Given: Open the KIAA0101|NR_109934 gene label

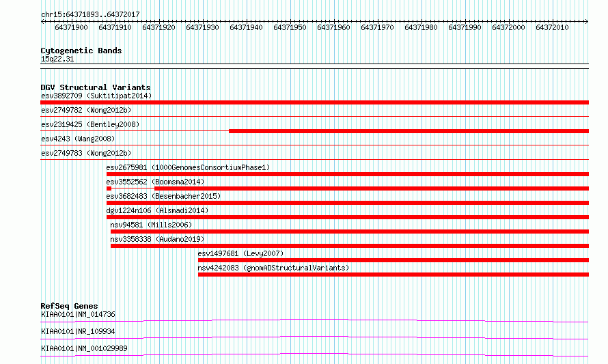Looking at the screenshot, I should [x=78, y=331].
